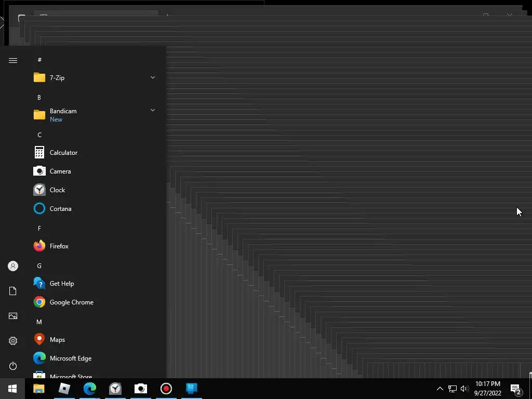Click the Windows Start button
The height and width of the screenshot is (399, 532).
click(x=12, y=389)
